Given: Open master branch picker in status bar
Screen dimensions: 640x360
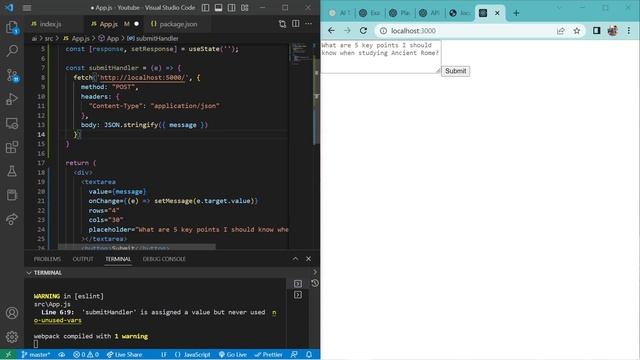Looking at the screenshot, I should pyautogui.click(x=36, y=355).
